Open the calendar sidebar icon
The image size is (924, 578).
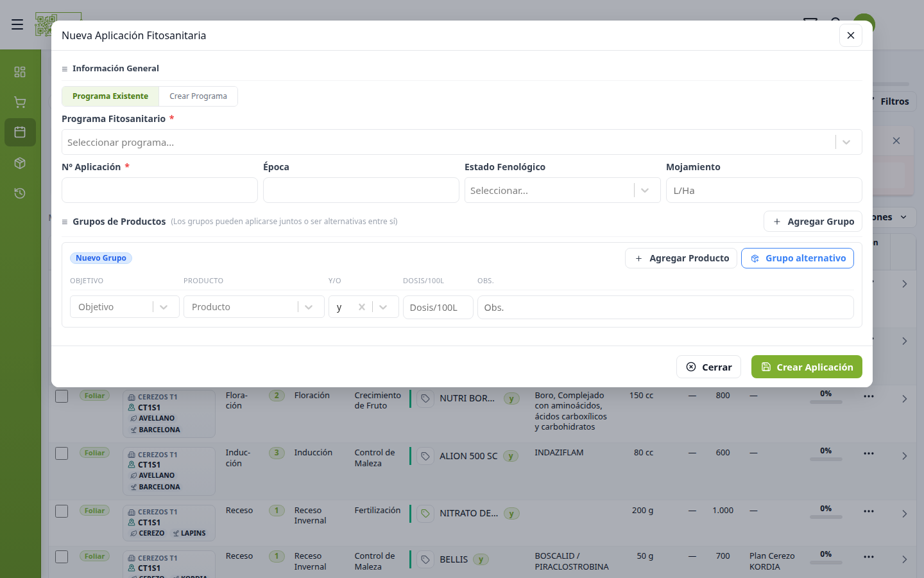(20, 132)
